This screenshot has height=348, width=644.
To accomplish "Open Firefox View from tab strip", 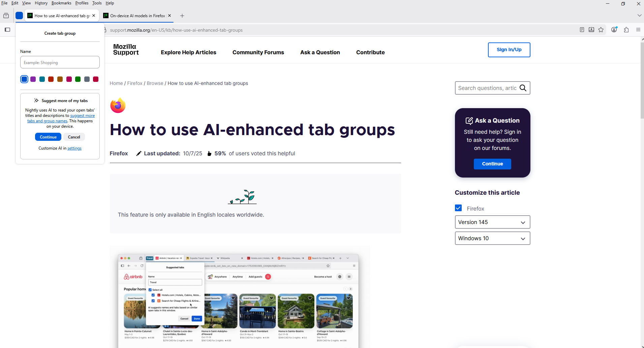I will [x=6, y=16].
